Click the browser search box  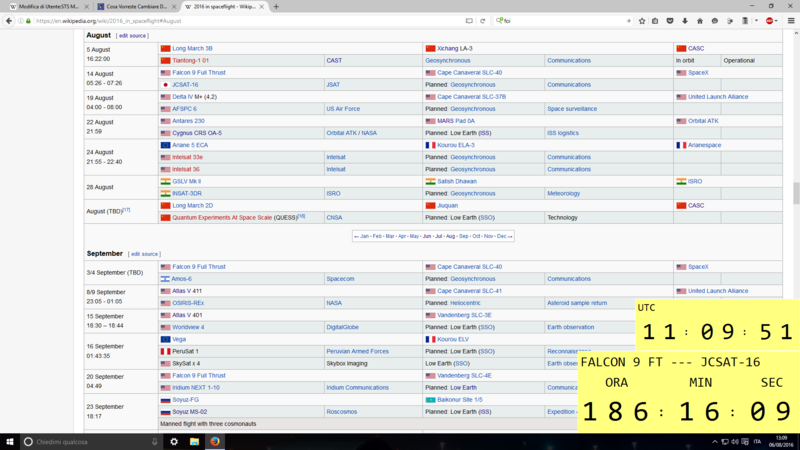click(564, 21)
